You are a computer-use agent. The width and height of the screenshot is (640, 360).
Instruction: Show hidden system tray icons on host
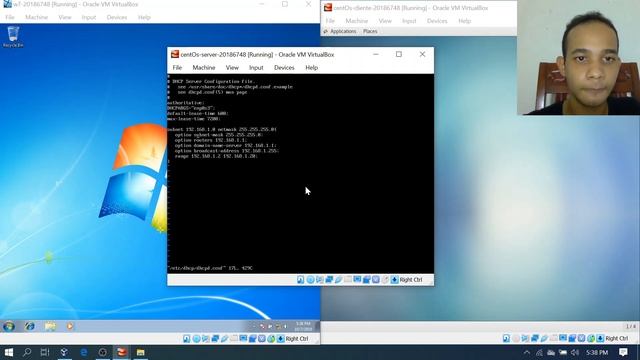(527, 352)
